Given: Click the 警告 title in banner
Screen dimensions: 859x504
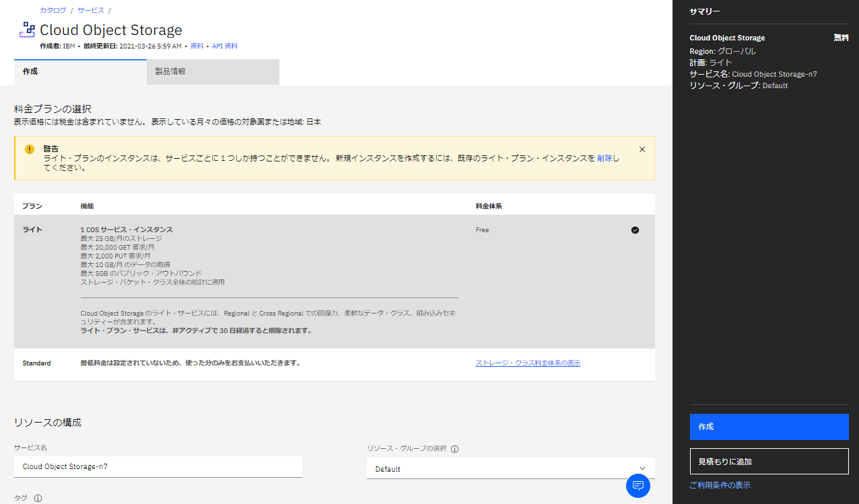Looking at the screenshot, I should (50, 149).
